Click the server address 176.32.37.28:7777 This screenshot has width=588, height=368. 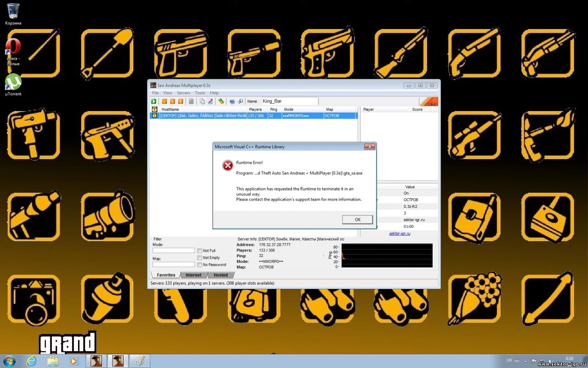click(275, 244)
